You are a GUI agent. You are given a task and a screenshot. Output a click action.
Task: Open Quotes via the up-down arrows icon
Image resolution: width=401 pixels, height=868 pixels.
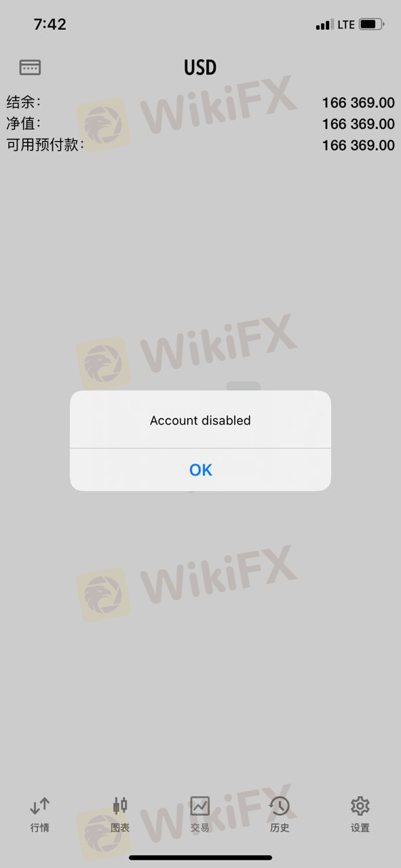point(40,806)
